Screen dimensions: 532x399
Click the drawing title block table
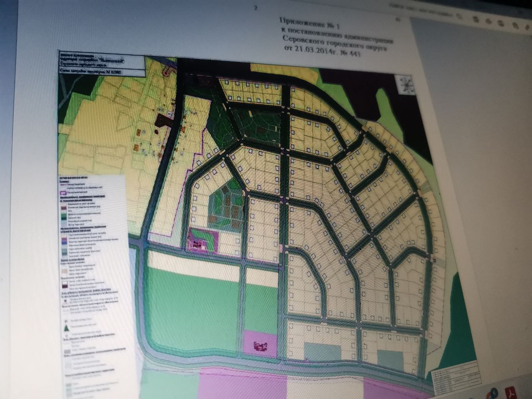click(x=456, y=379)
